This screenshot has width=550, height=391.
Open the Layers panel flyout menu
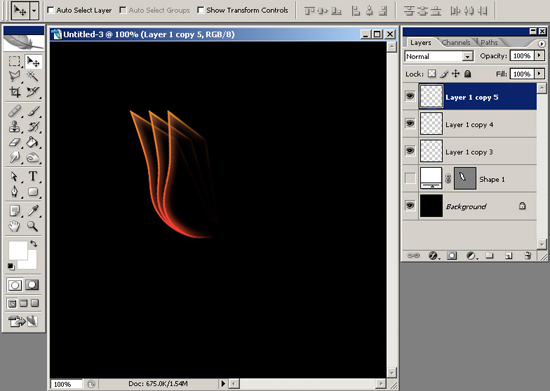point(542,43)
